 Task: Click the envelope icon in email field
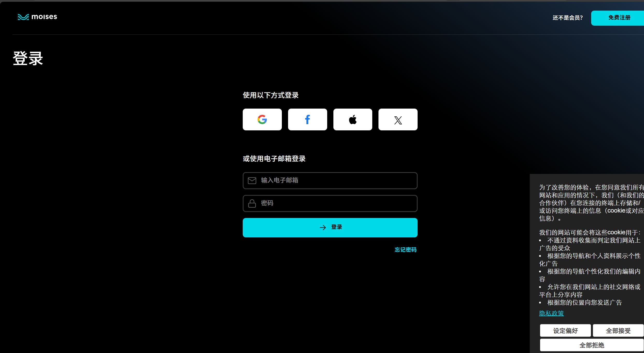[x=252, y=181]
